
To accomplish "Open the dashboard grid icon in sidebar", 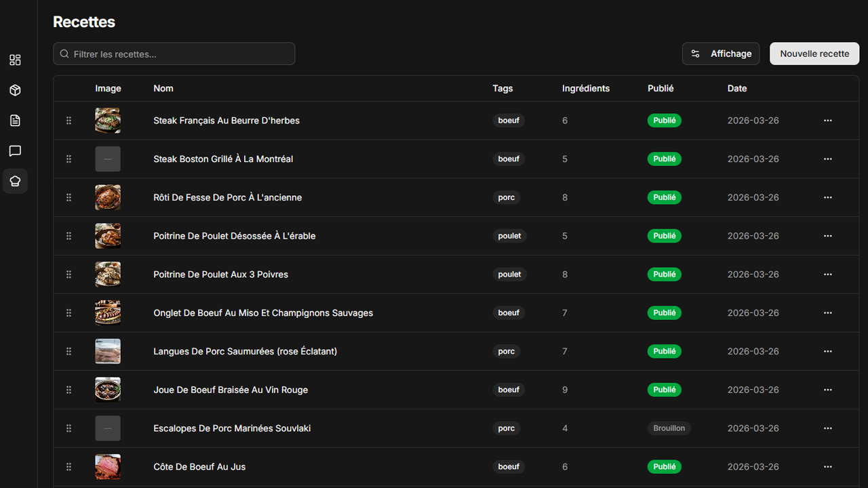I will (x=15, y=60).
